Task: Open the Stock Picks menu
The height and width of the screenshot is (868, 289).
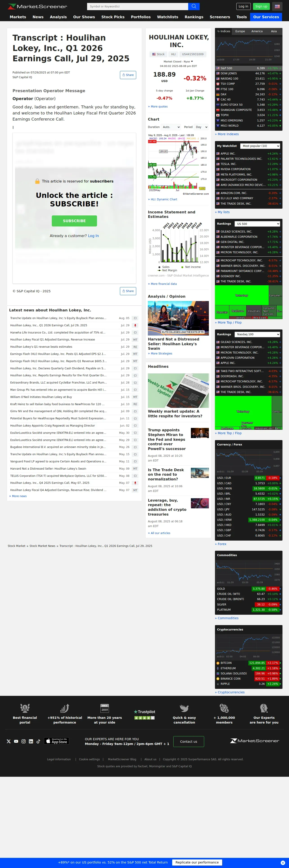Action: point(113,17)
